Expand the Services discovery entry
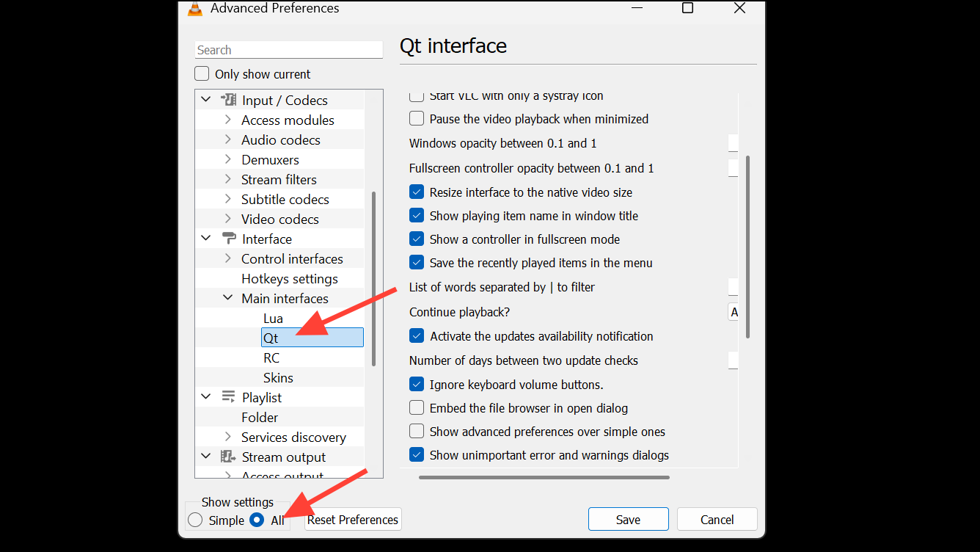The width and height of the screenshot is (980, 552). 227,437
